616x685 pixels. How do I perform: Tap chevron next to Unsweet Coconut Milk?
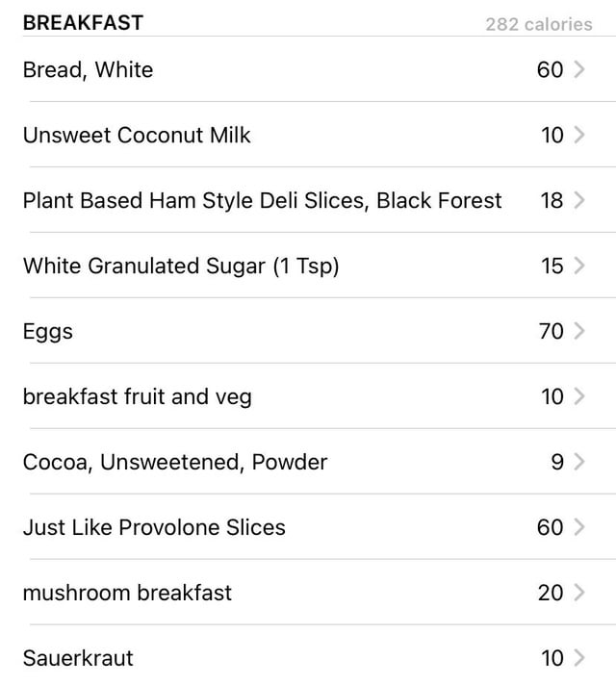[x=579, y=135]
